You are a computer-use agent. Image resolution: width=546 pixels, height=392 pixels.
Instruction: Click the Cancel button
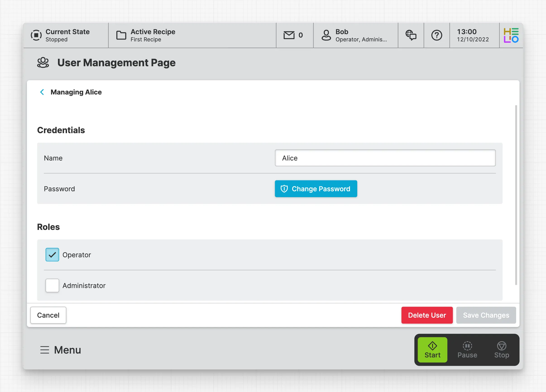(48, 315)
